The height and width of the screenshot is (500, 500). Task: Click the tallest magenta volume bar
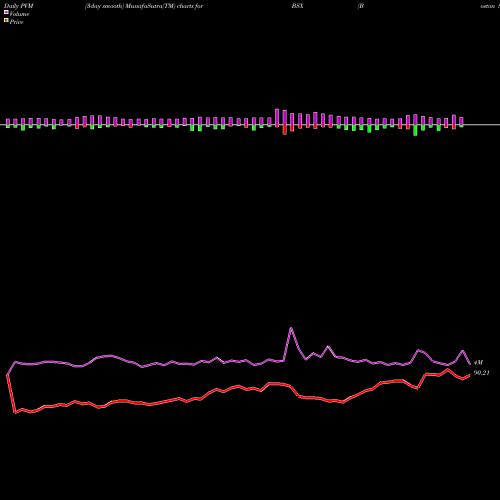pos(277,117)
